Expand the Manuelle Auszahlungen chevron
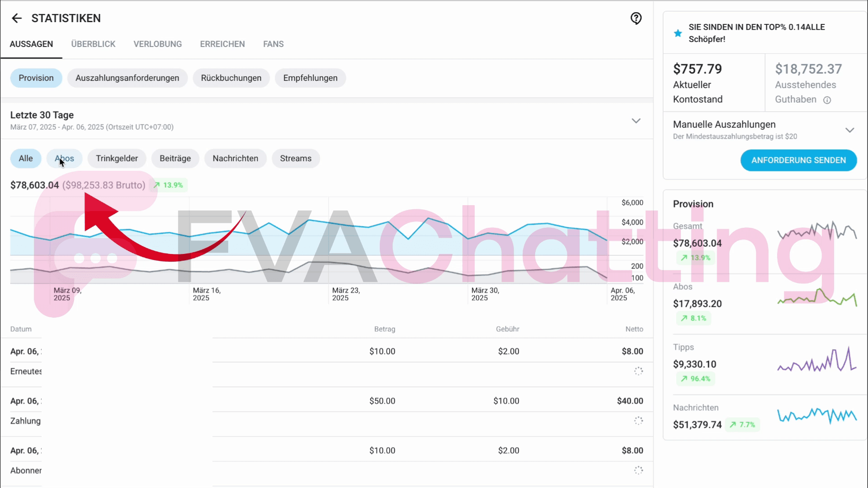Image resolution: width=868 pixels, height=488 pixels. coord(849,130)
